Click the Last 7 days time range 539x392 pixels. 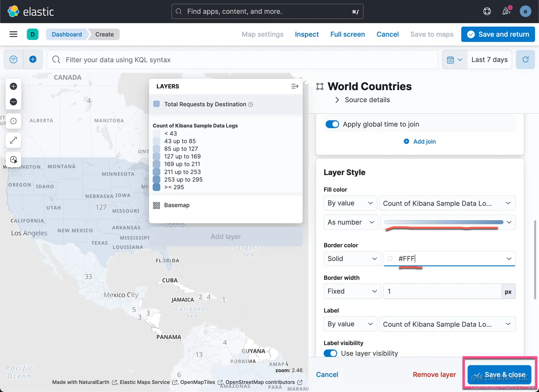tap(489, 60)
